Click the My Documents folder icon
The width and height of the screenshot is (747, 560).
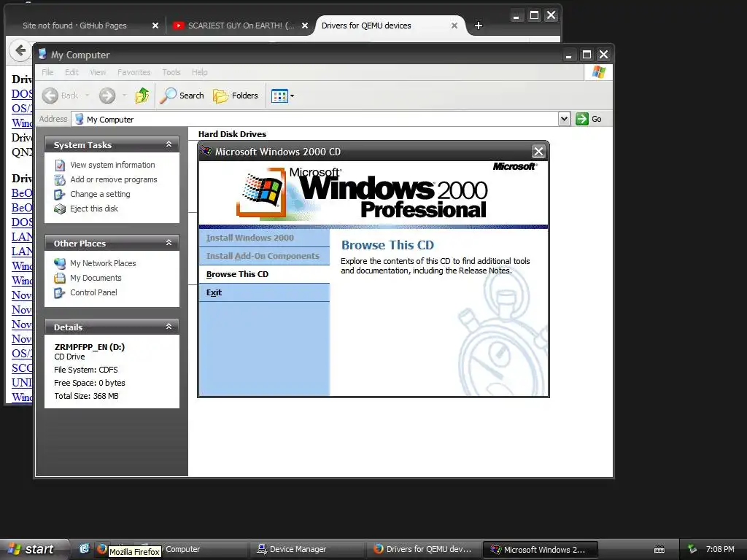tap(60, 278)
